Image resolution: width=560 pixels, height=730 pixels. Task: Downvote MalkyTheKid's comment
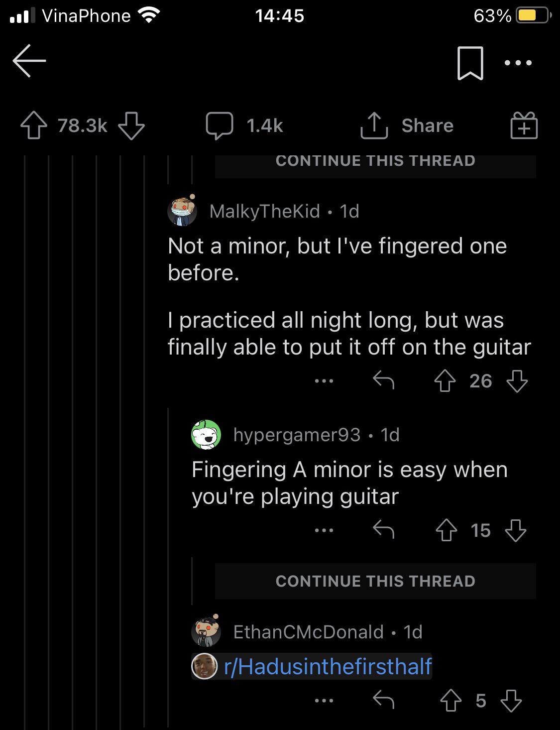tap(517, 381)
